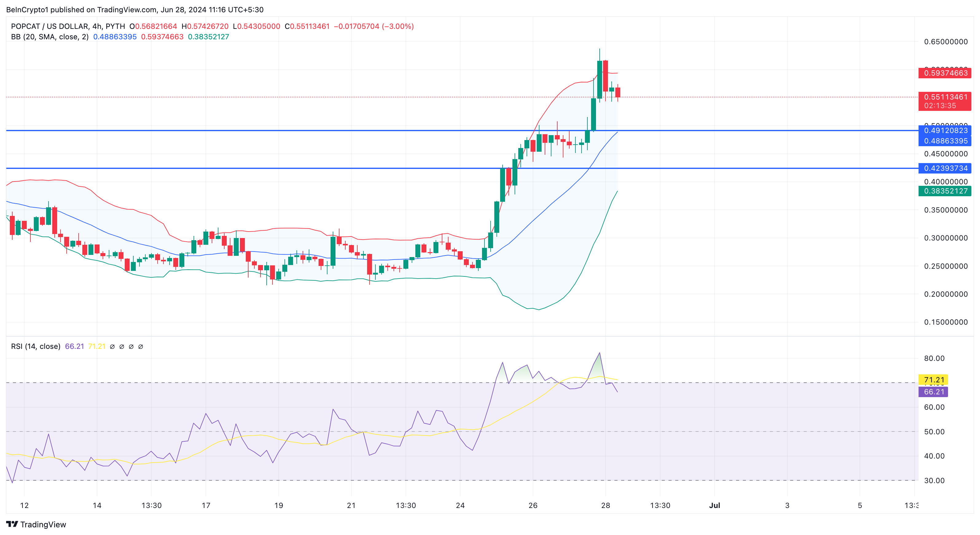Click the blue 0.49120823 line price tag
The height and width of the screenshot is (535, 980).
coord(945,131)
